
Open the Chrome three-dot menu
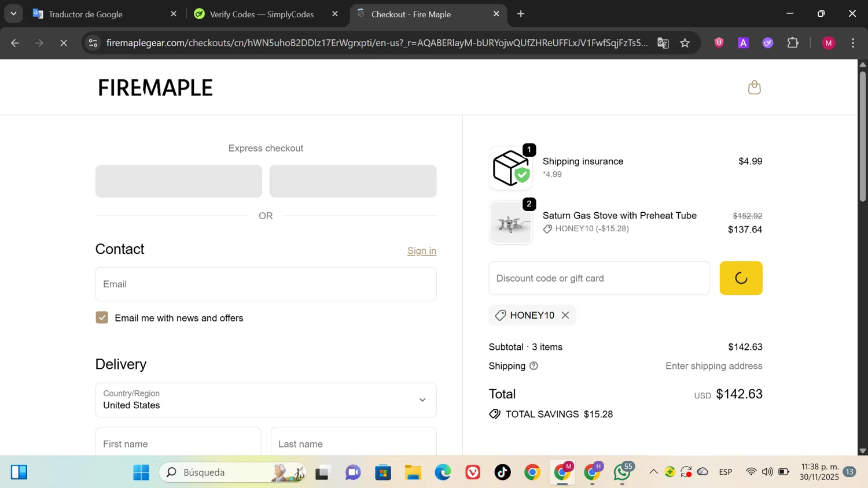(853, 43)
